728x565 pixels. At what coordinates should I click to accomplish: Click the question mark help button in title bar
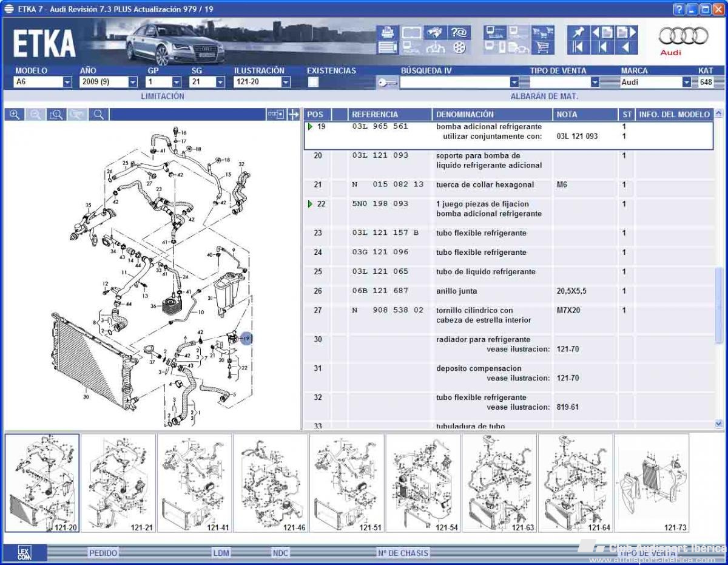click(x=679, y=9)
